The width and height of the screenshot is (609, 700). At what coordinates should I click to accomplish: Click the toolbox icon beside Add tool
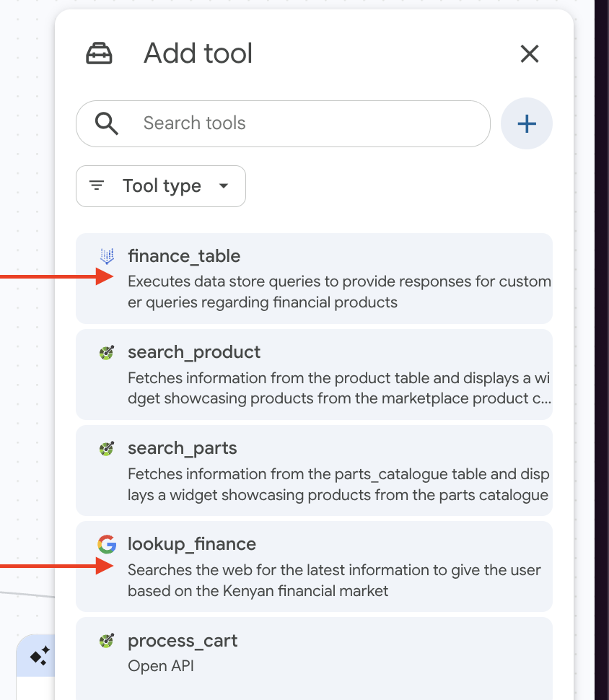99,53
